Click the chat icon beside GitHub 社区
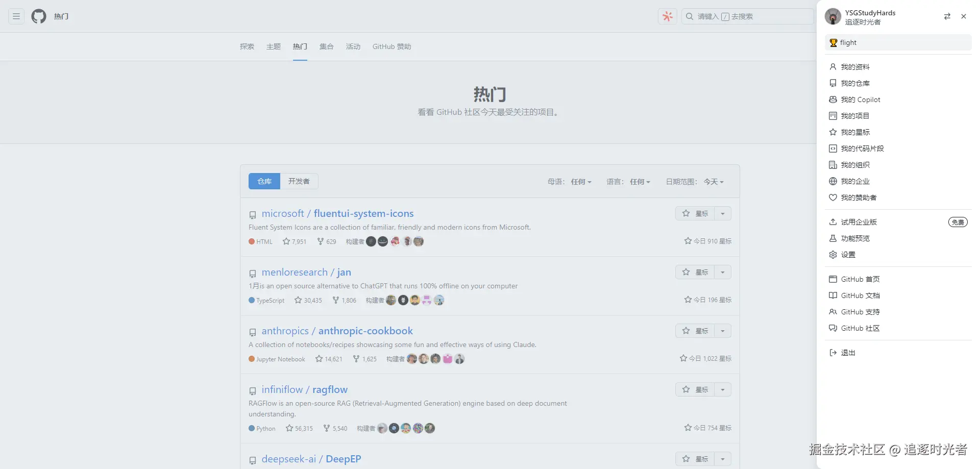980x469 pixels. [833, 328]
